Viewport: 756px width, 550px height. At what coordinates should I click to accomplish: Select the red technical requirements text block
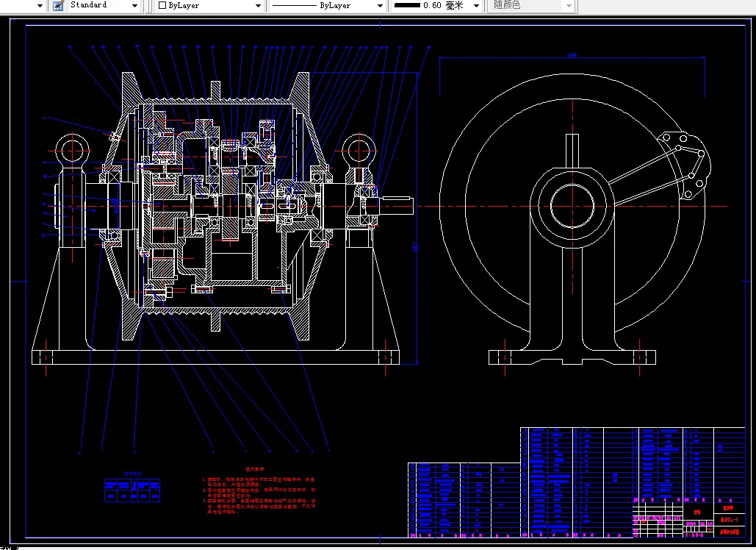pyautogui.click(x=259, y=490)
